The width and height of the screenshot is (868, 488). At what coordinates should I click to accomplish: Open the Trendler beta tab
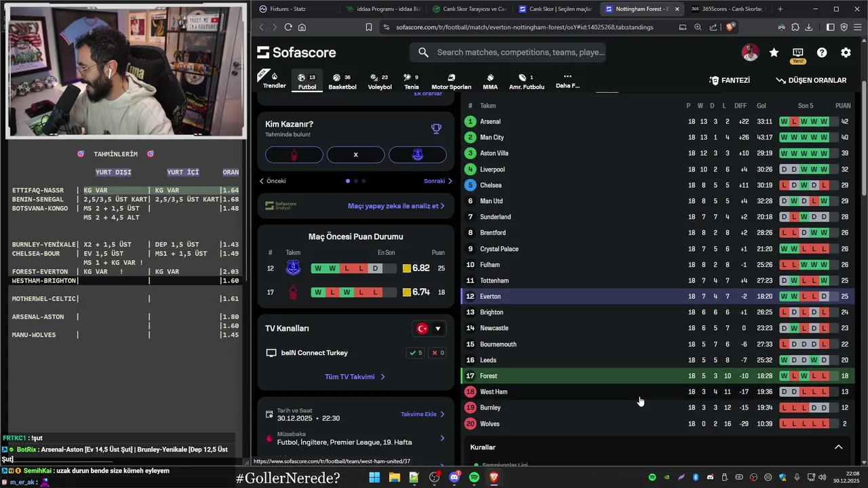(x=274, y=81)
